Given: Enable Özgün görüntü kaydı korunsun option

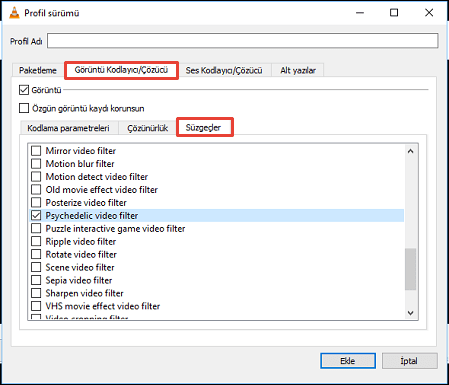Looking at the screenshot, I should coord(24,108).
